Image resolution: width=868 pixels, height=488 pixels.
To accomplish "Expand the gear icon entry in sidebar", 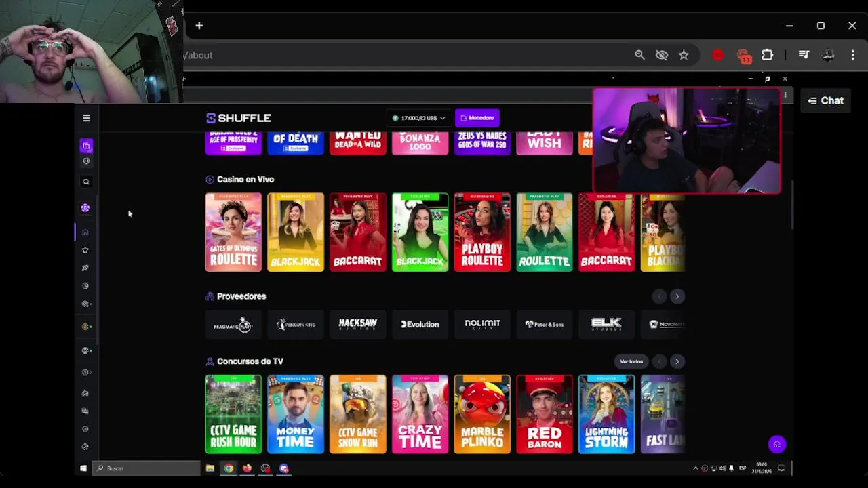I will click(x=85, y=372).
